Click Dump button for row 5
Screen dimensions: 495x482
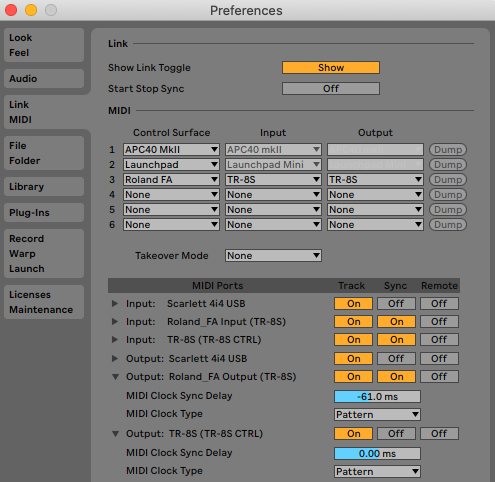[x=448, y=210]
